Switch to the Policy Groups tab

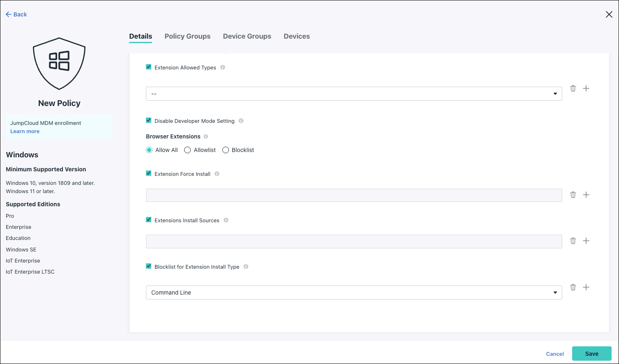point(187,36)
